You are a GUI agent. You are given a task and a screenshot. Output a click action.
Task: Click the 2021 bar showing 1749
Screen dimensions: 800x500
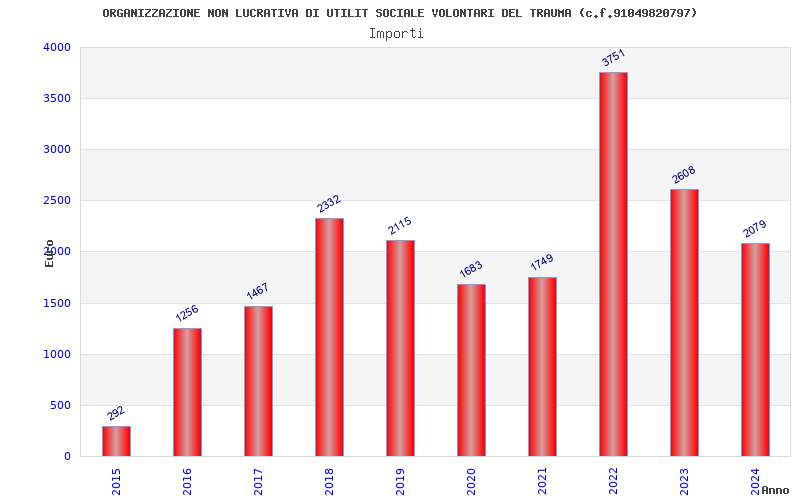click(x=542, y=367)
